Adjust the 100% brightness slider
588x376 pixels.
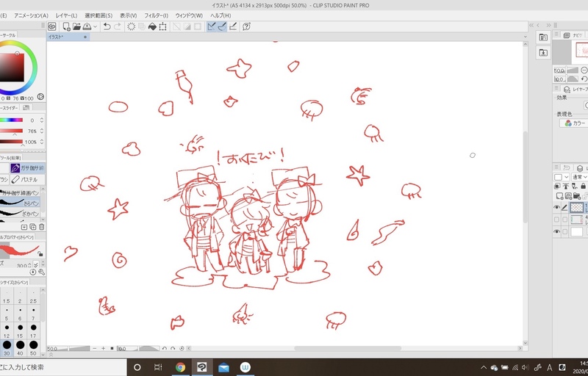point(11,142)
